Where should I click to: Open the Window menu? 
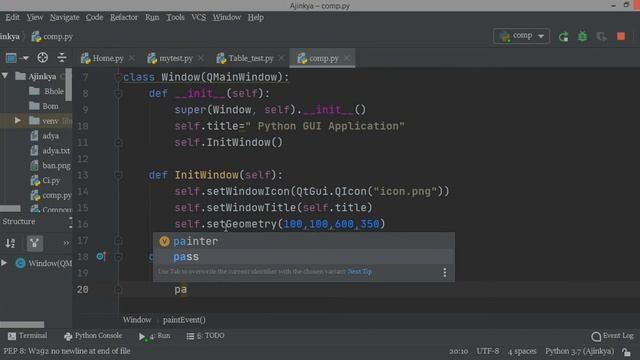coord(227,17)
